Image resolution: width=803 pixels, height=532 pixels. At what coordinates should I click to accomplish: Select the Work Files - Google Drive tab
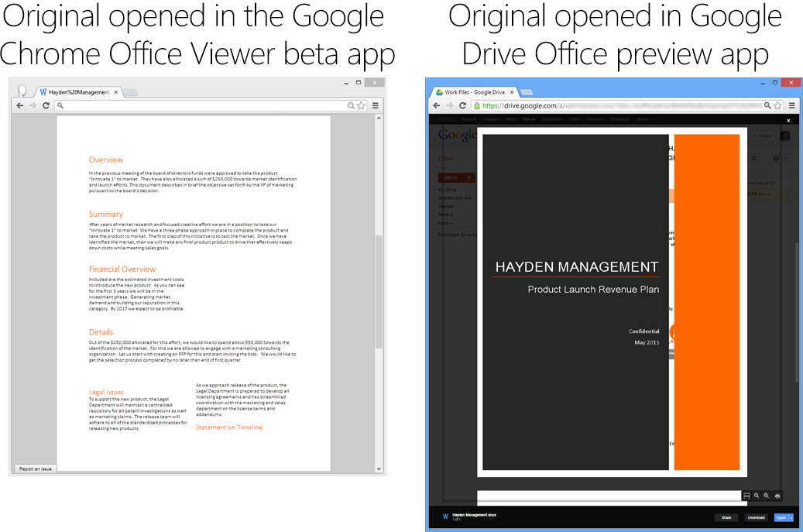tap(473, 92)
